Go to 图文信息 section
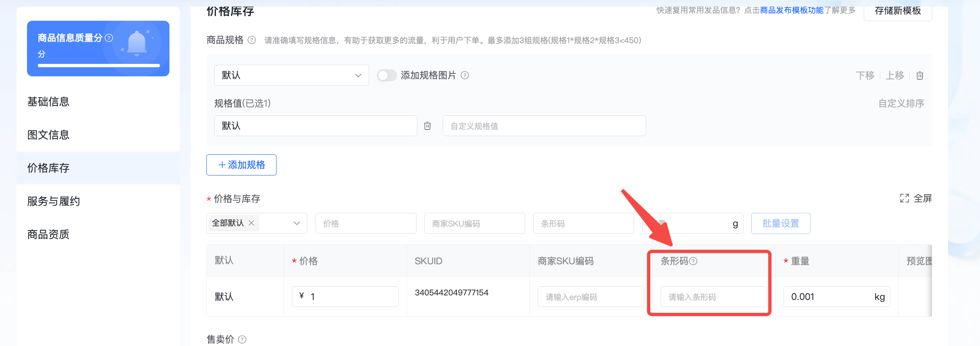980x346 pixels. pos(48,135)
